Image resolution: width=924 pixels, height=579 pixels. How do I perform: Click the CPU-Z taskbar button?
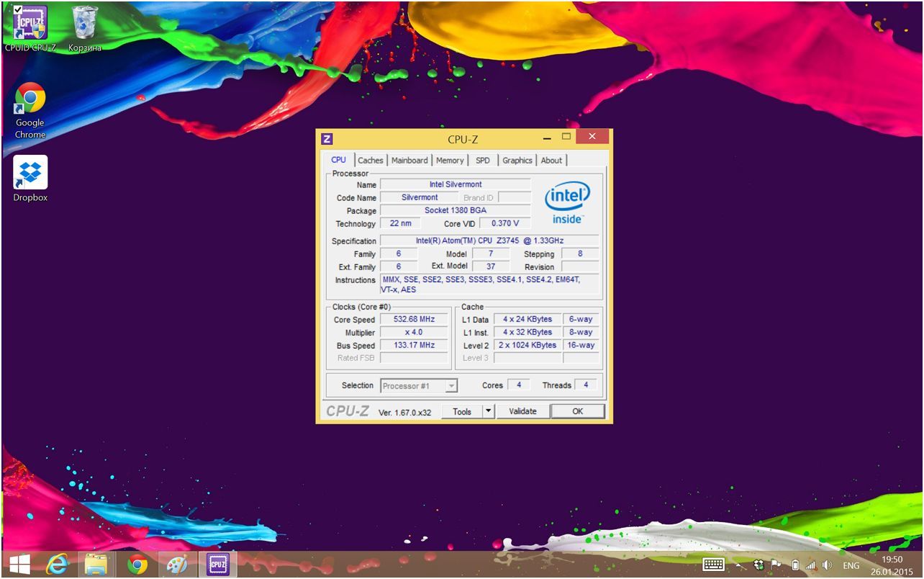click(217, 565)
